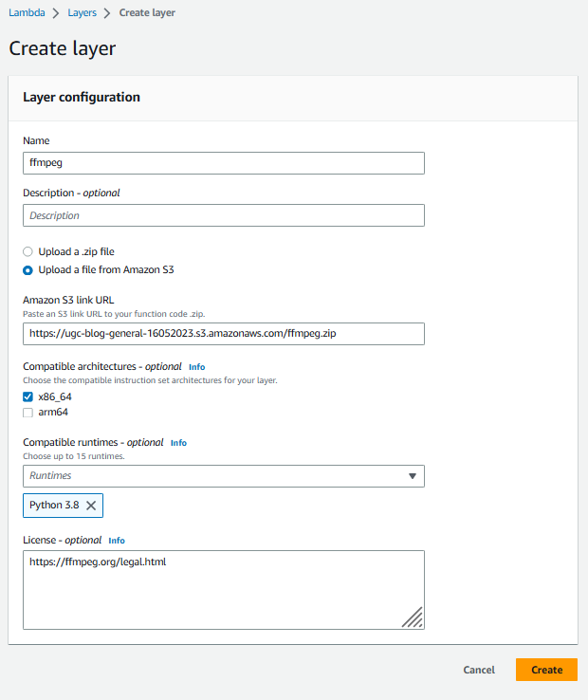Screen dimensions: 588x700
Task: Select Upload a .zip file option
Action: 28,251
